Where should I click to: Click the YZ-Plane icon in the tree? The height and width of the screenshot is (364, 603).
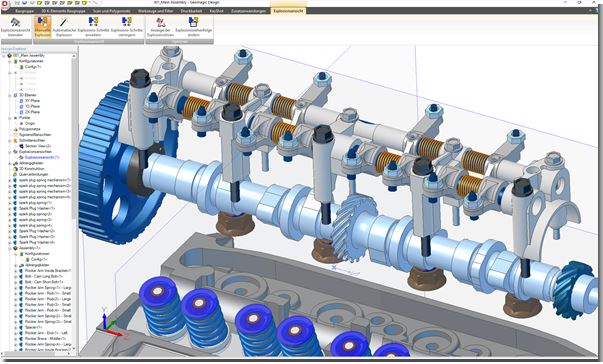click(22, 106)
